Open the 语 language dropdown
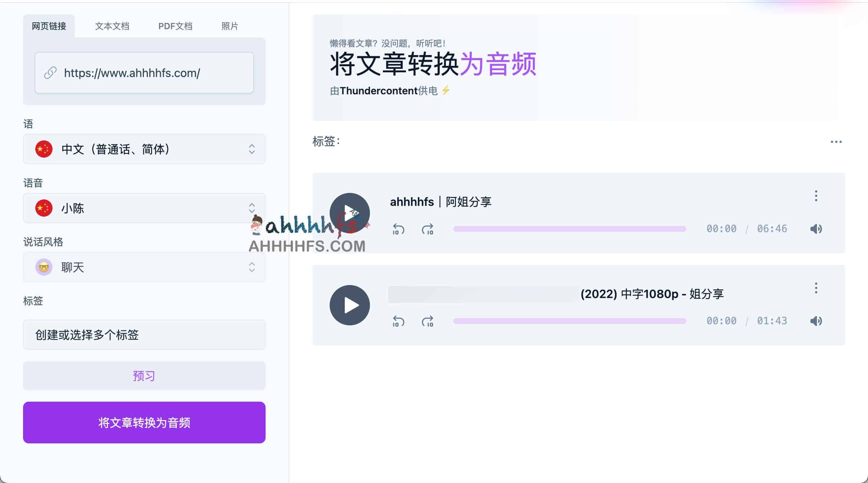Image resolution: width=868 pixels, height=483 pixels. tap(144, 149)
